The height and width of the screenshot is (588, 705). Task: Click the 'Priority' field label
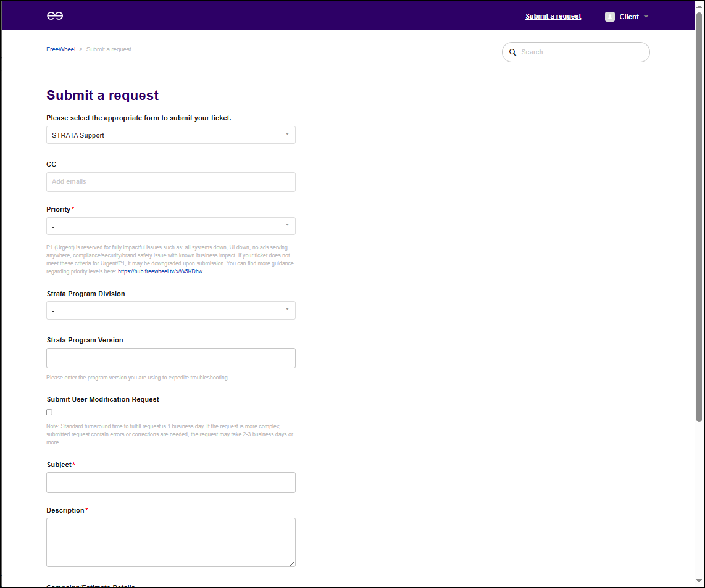(59, 210)
